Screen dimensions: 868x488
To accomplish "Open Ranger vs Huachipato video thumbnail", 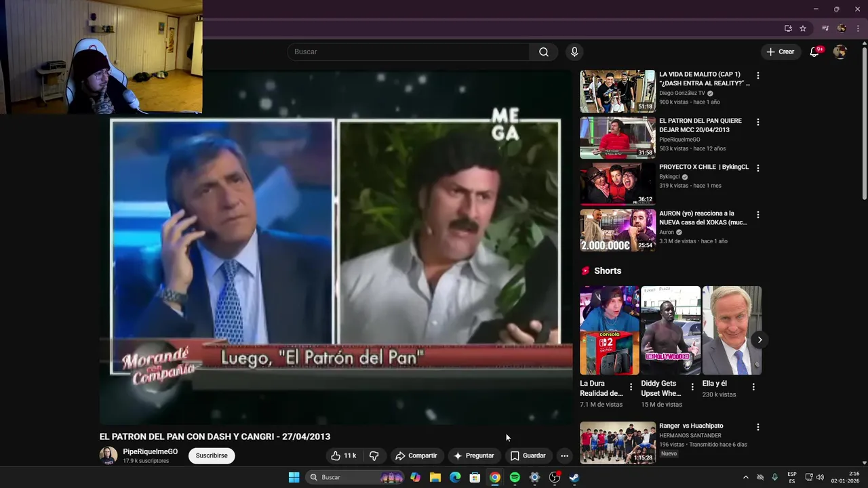I will pos(618,443).
